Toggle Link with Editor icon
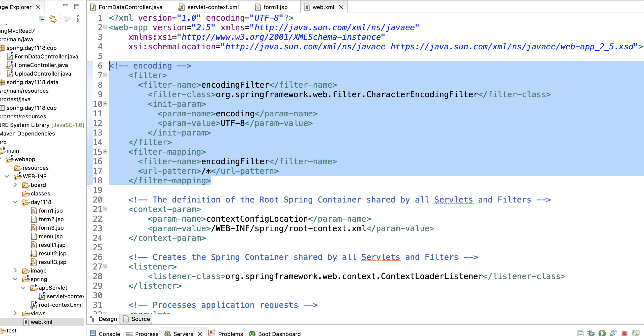This screenshot has width=644, height=336. pos(53,19)
